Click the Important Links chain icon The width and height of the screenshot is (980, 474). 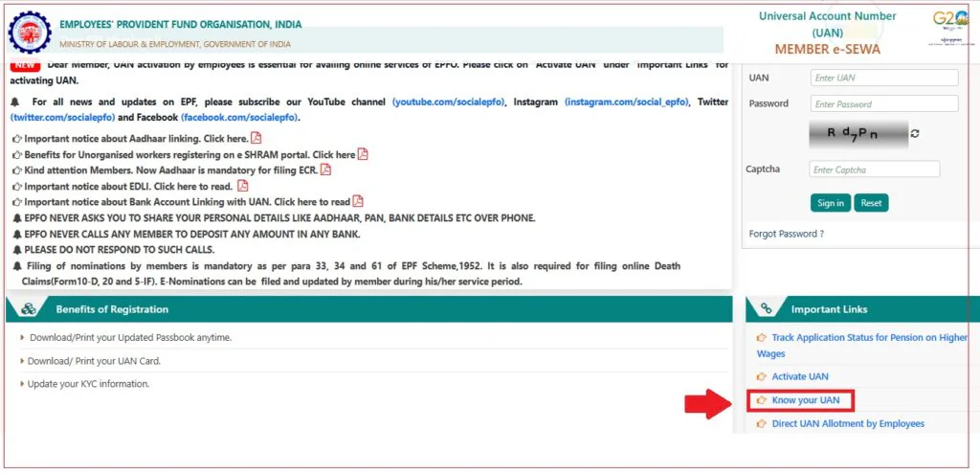pyautogui.click(x=767, y=309)
